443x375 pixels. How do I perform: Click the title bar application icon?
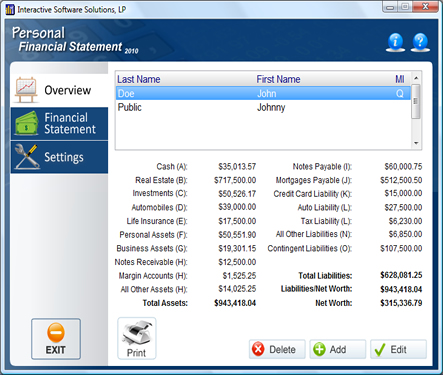coord(10,10)
